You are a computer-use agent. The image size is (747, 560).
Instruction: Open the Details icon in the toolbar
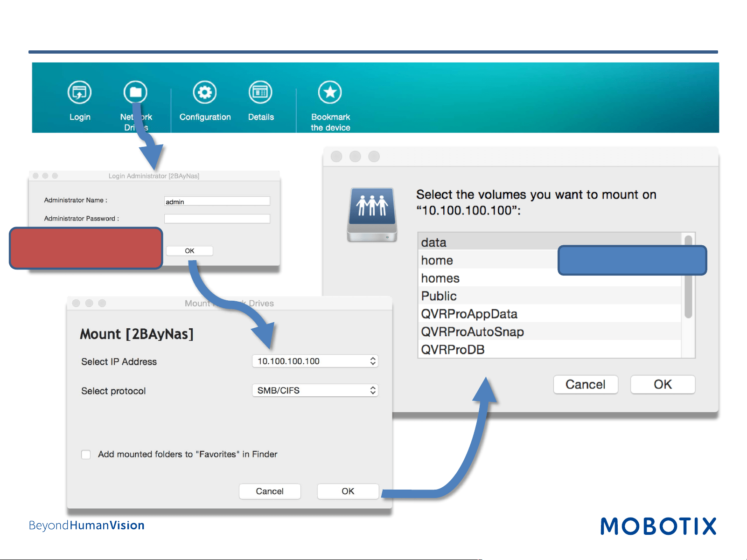(x=260, y=92)
